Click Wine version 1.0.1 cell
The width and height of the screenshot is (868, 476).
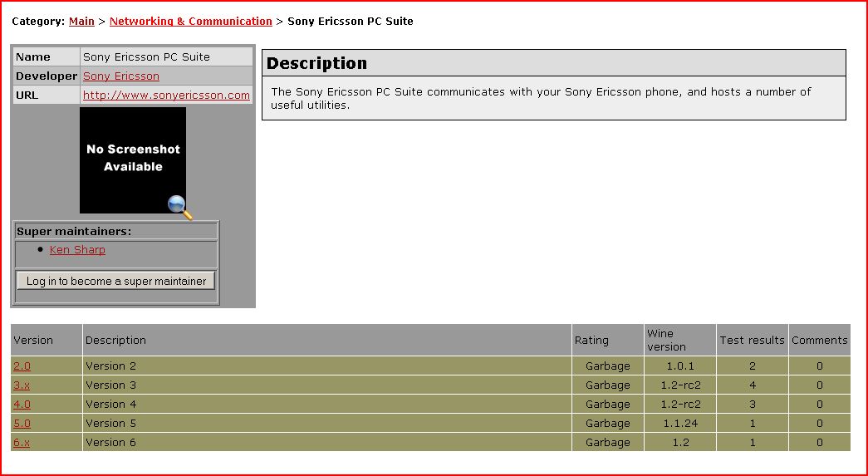(679, 366)
